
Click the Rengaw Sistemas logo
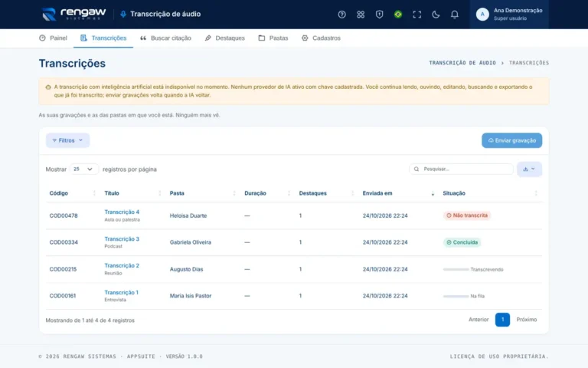click(73, 14)
